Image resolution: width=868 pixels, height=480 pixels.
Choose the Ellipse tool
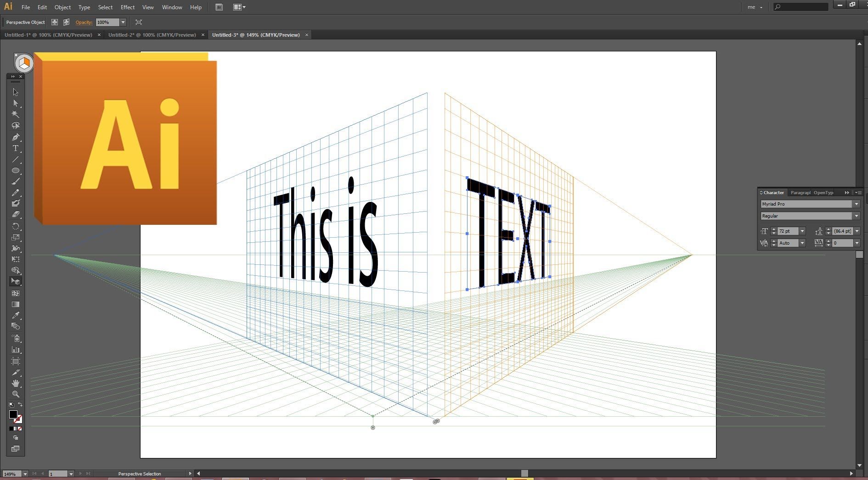click(x=16, y=171)
